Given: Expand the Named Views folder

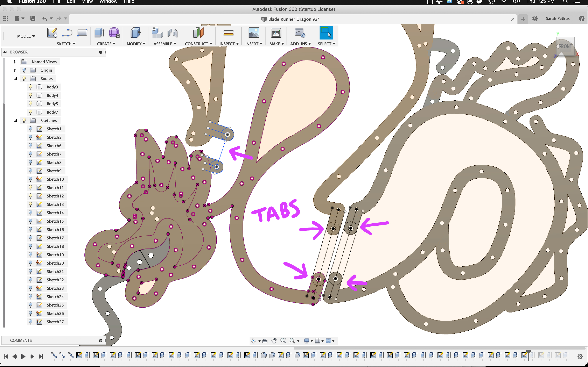Looking at the screenshot, I should [15, 62].
